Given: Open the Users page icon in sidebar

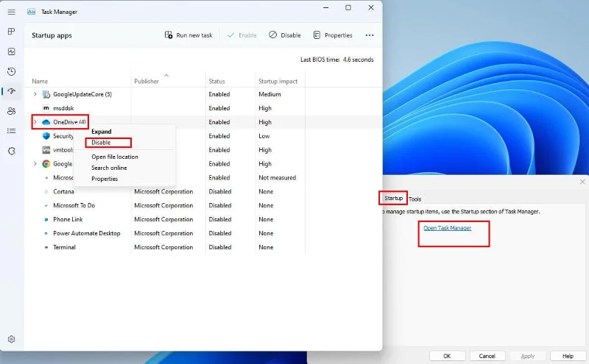Looking at the screenshot, I should 12,111.
